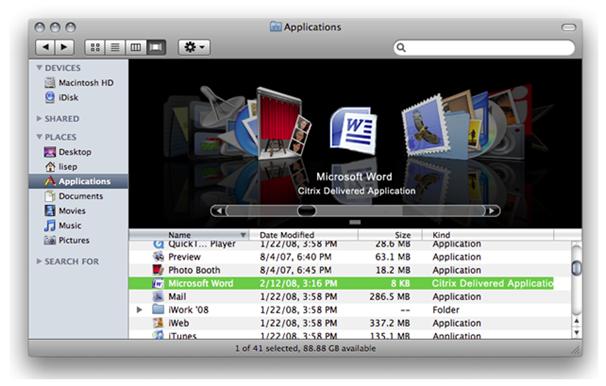Switch to Cover Flow view
Screen dimensions: 606x386
coord(156,47)
